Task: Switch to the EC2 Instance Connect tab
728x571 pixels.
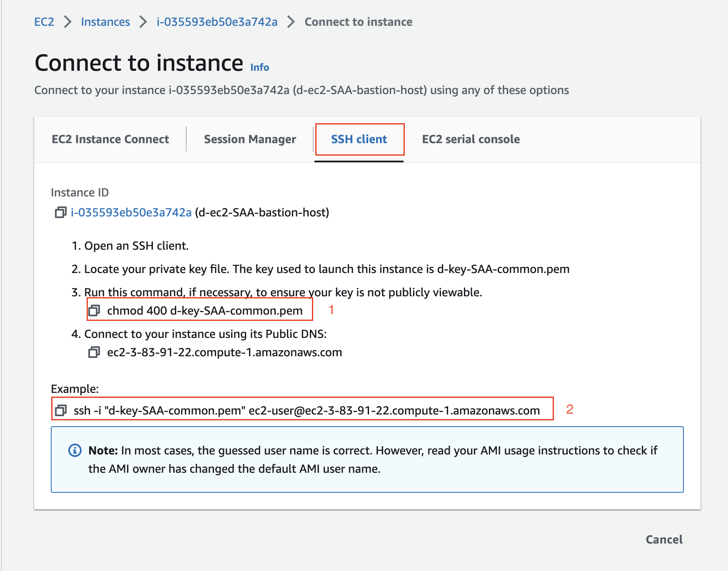Action: pos(110,139)
